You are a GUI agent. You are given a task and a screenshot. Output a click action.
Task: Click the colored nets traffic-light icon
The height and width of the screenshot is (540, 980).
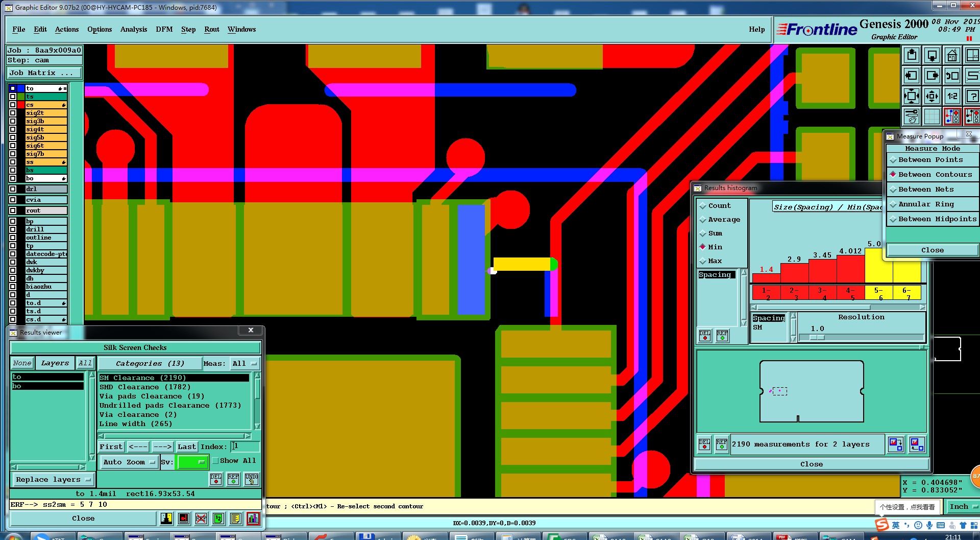(x=952, y=116)
